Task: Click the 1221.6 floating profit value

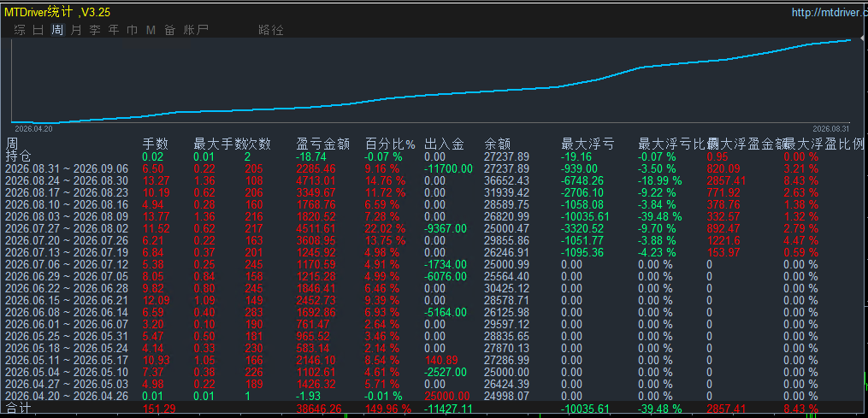Action: point(724,240)
